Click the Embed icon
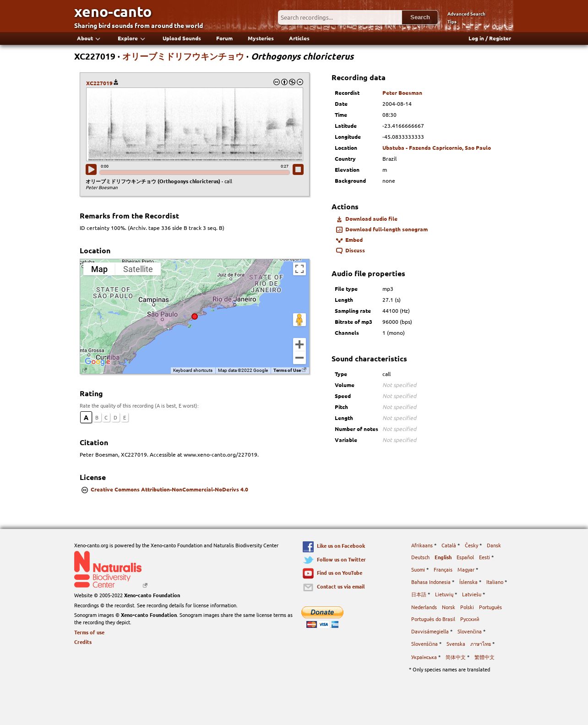588x725 pixels. pos(339,240)
